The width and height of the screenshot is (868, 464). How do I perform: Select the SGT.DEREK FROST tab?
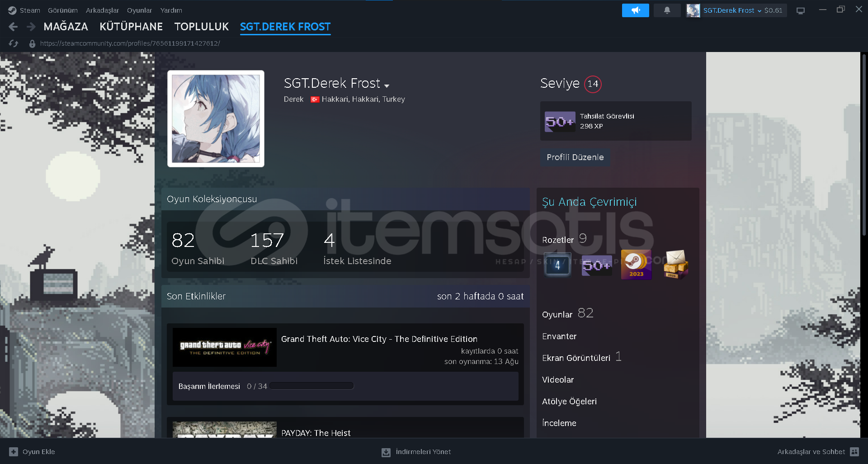(285, 27)
